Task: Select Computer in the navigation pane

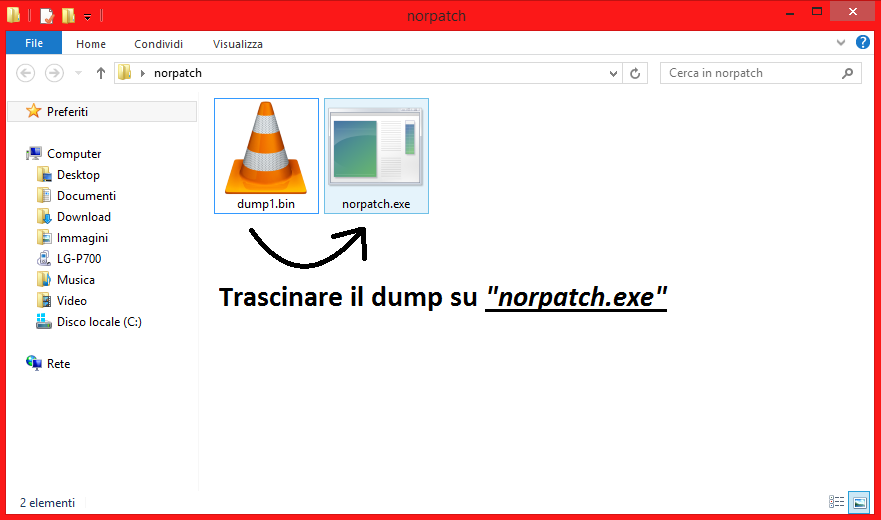Action: pyautogui.click(x=74, y=153)
